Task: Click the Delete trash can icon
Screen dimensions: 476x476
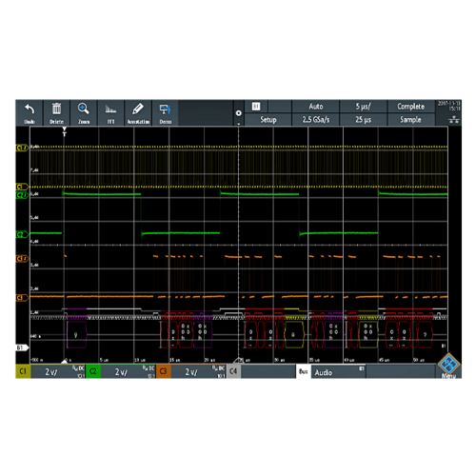Action: click(x=56, y=113)
